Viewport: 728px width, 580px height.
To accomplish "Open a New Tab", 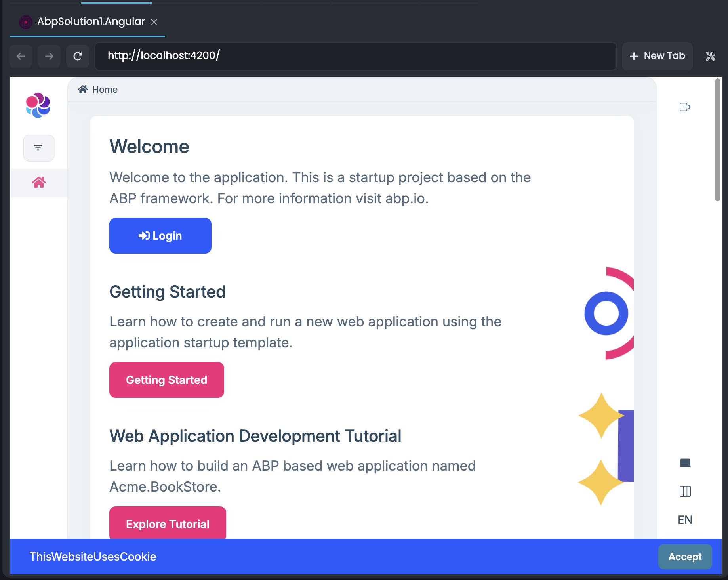I will coord(657,56).
